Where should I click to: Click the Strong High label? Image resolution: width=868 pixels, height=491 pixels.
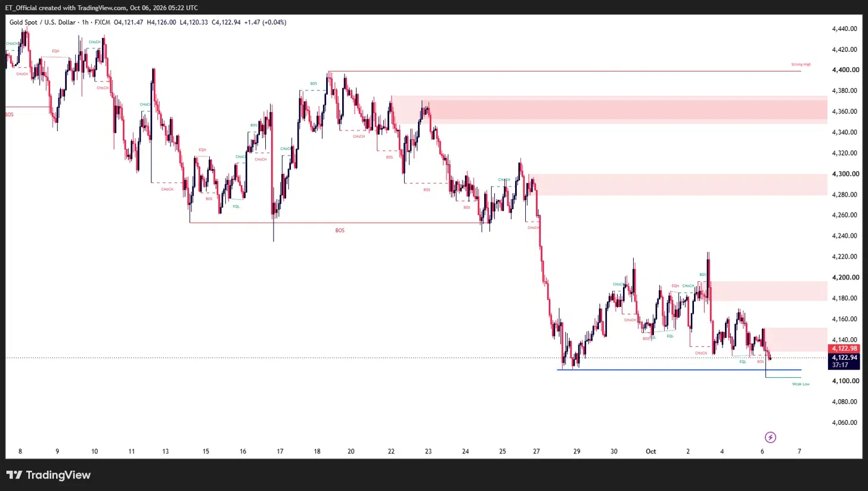point(801,64)
